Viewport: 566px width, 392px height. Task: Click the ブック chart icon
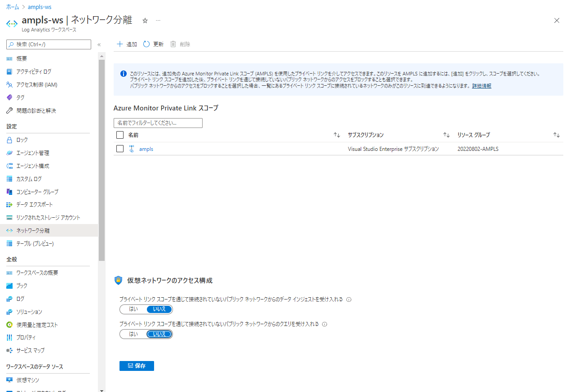(x=9, y=286)
